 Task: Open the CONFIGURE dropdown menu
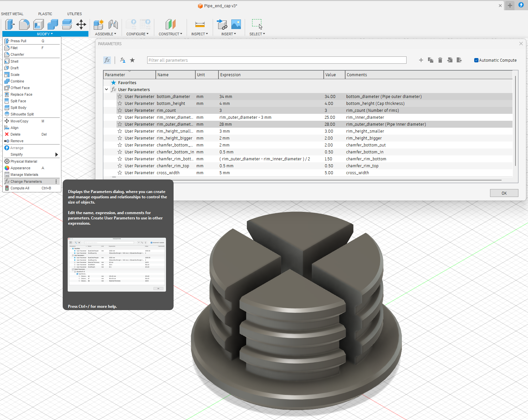click(x=137, y=34)
